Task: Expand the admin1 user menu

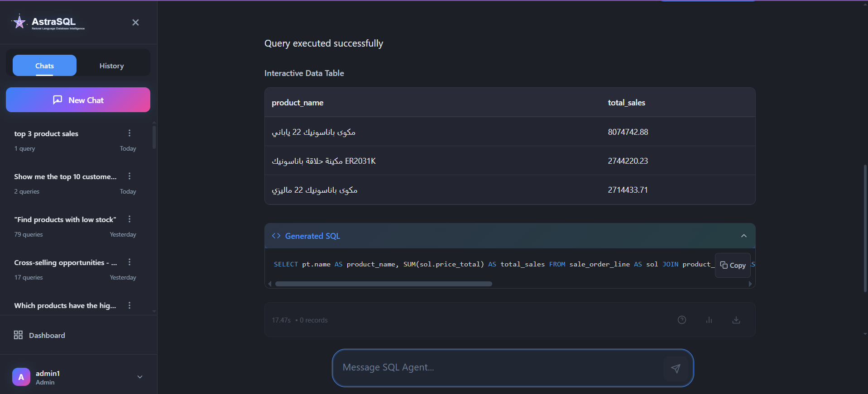Action: coord(140,377)
